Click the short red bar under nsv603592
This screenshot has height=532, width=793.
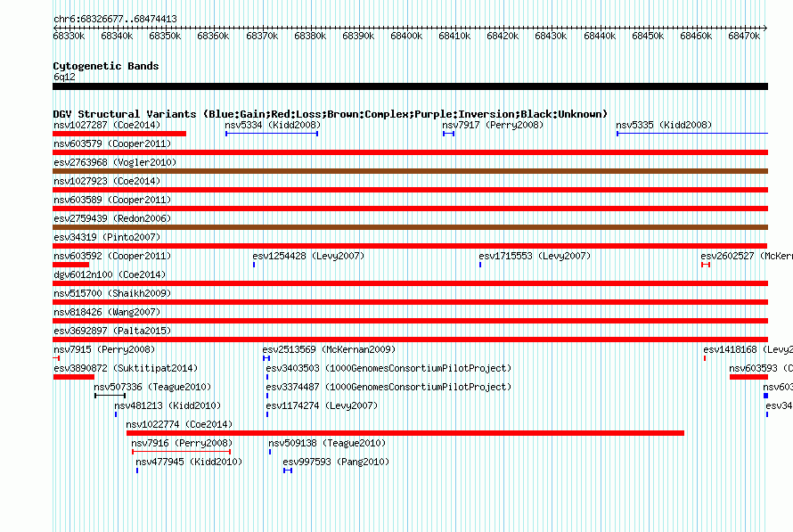tap(70, 265)
